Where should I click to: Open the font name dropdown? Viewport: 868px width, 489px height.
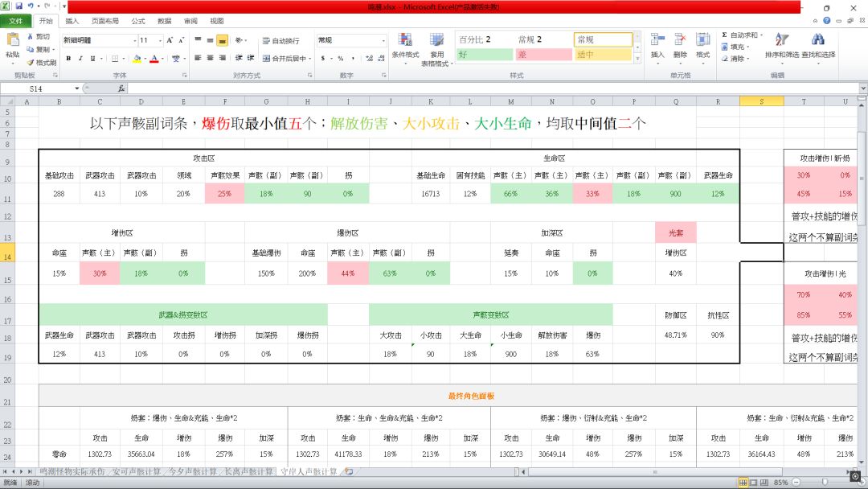point(134,40)
